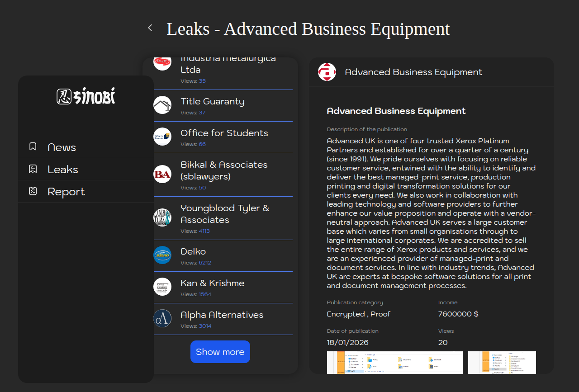Open the second proof screenshot thumbnail

click(x=502, y=363)
